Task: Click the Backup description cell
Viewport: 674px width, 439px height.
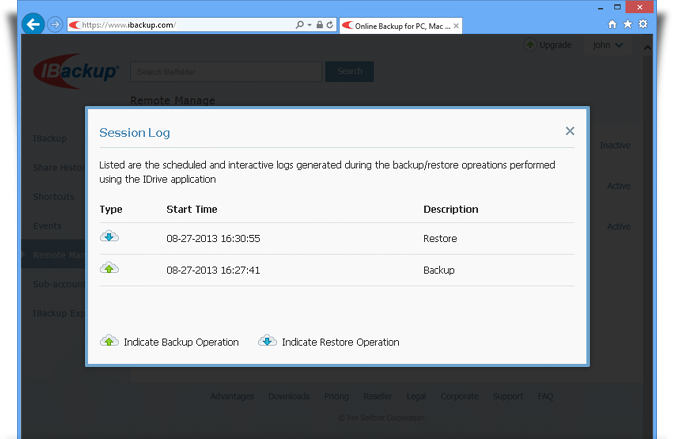Action: [439, 270]
